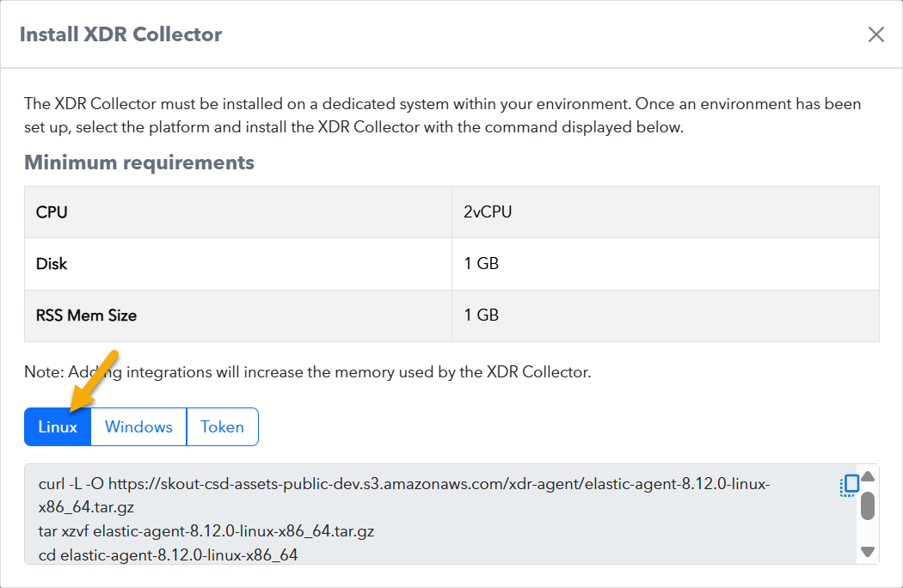Switch to the Windows platform tab
The image size is (903, 588).
tap(138, 427)
